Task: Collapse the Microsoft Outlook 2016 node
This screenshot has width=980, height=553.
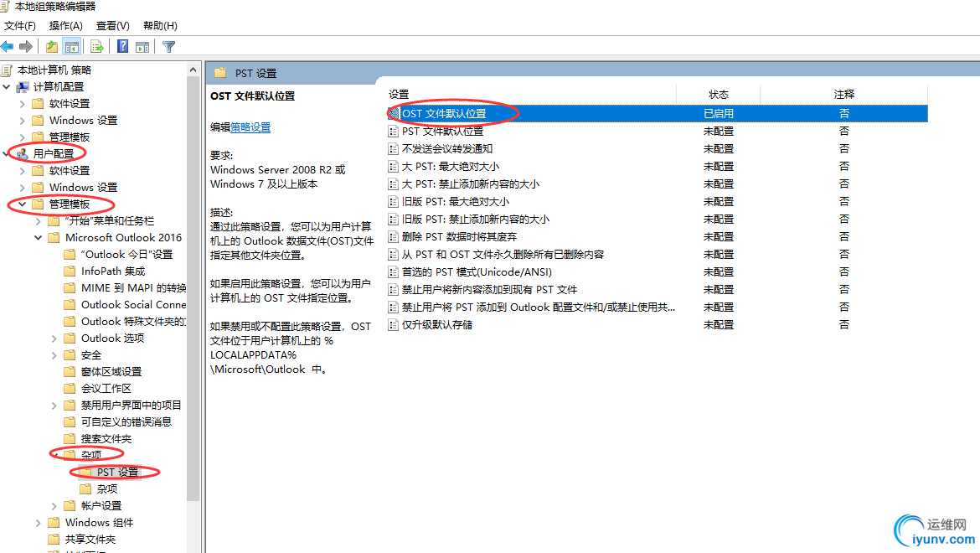Action: pyautogui.click(x=37, y=237)
